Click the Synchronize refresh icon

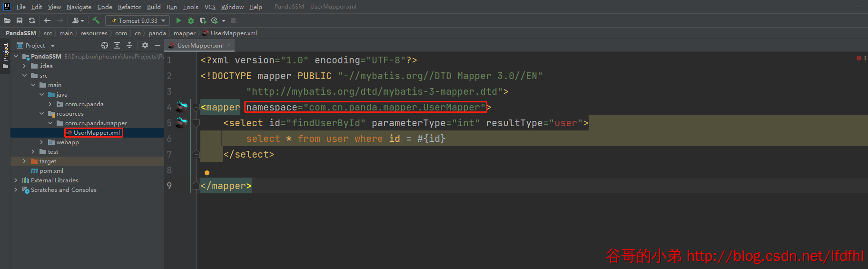[32, 20]
